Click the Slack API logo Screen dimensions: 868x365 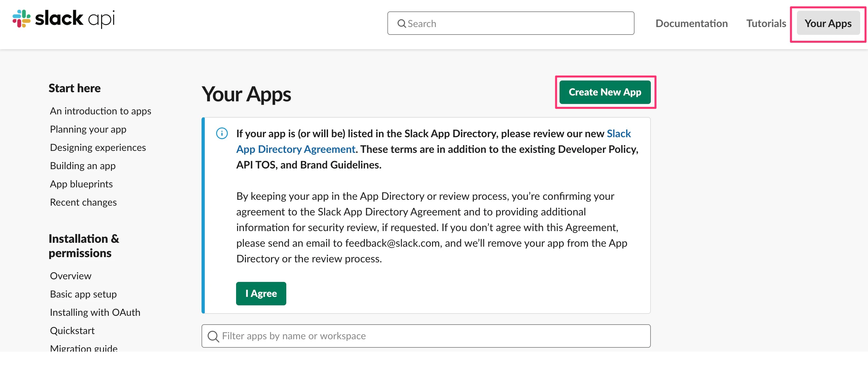(64, 19)
